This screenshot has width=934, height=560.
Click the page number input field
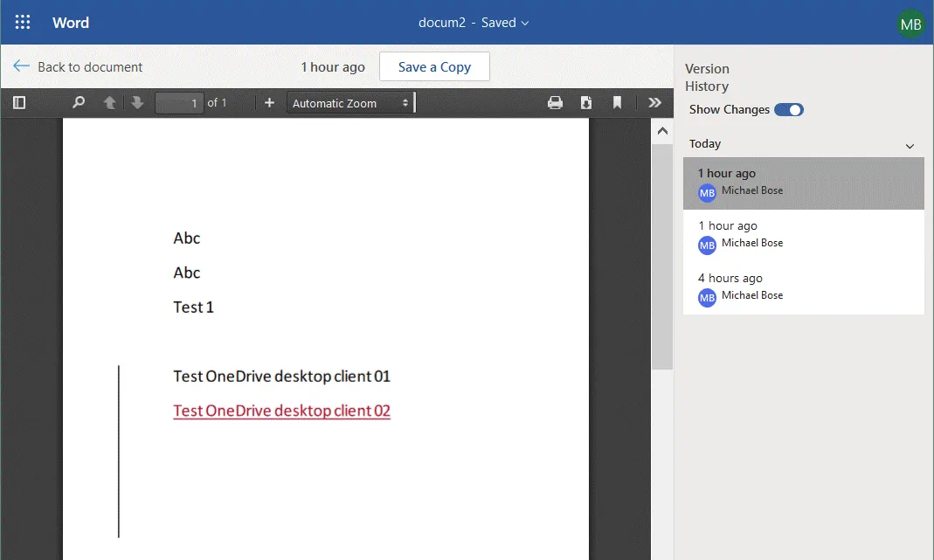pyautogui.click(x=179, y=103)
